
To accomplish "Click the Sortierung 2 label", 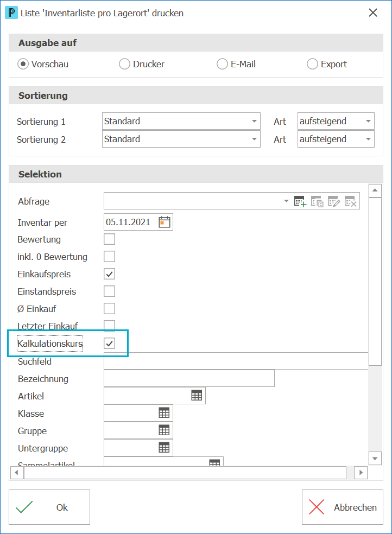I will [41, 139].
